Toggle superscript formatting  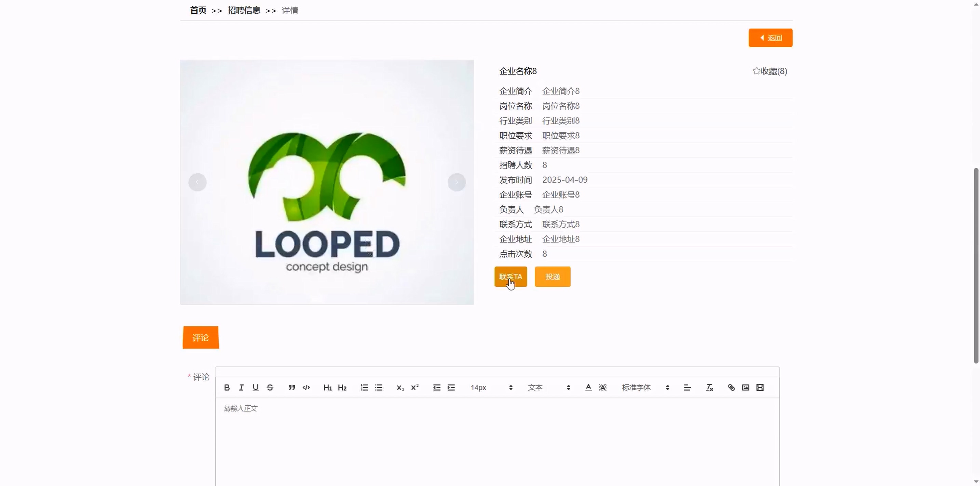[415, 388]
